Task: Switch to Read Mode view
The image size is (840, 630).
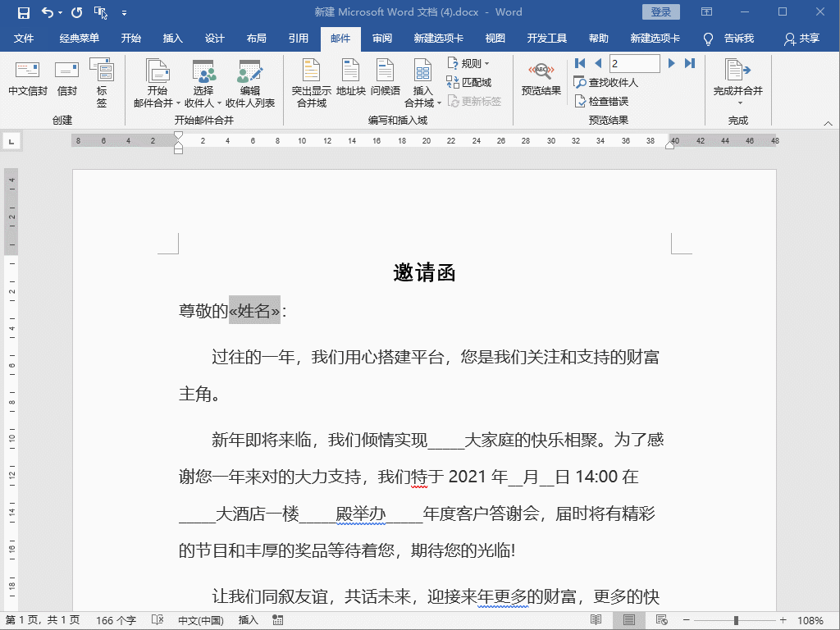Action: click(x=596, y=620)
